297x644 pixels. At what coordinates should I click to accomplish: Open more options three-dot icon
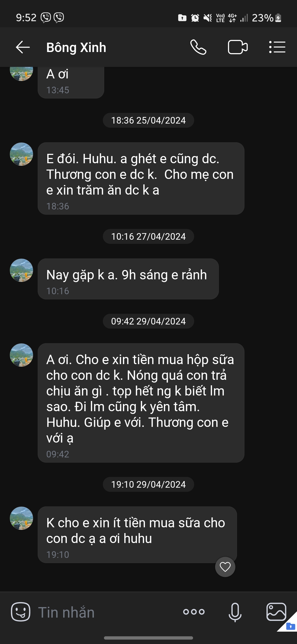(x=194, y=612)
